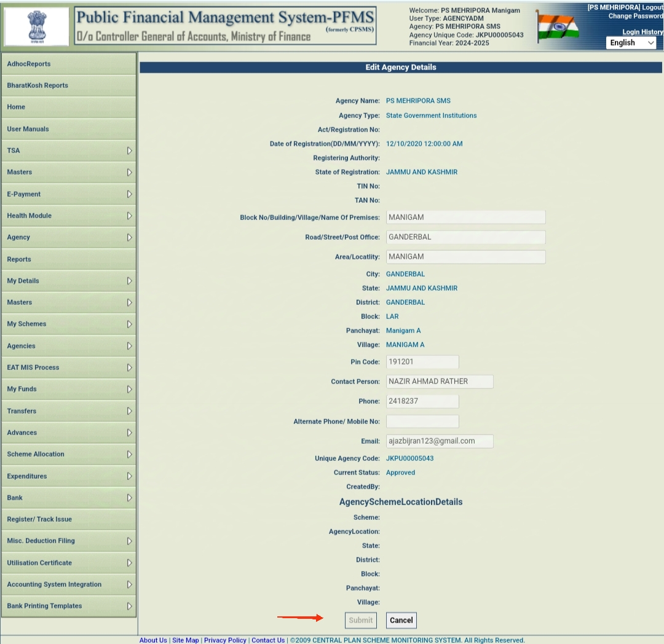The image size is (664, 644).
Task: Click the 'Edit Agency Details' title bar
Action: pyautogui.click(x=401, y=67)
